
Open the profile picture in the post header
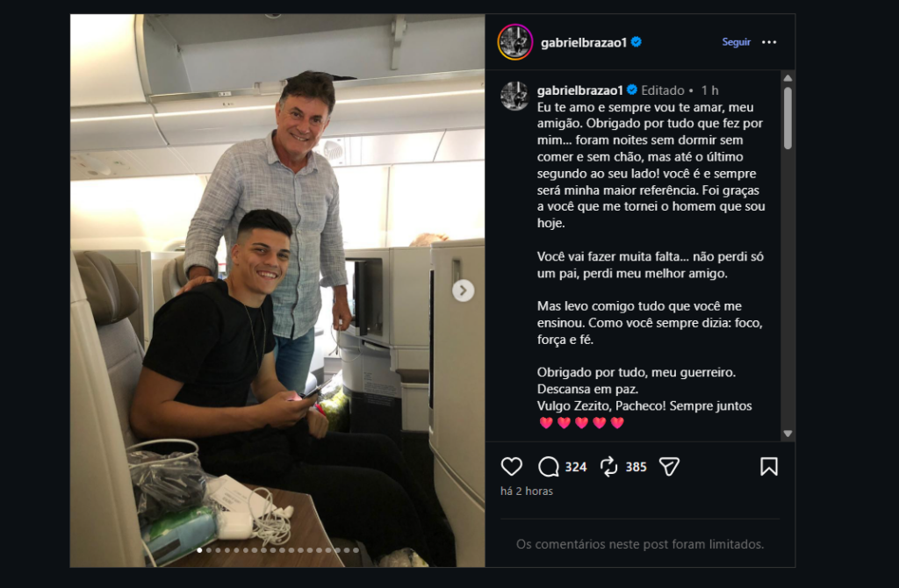pos(514,42)
